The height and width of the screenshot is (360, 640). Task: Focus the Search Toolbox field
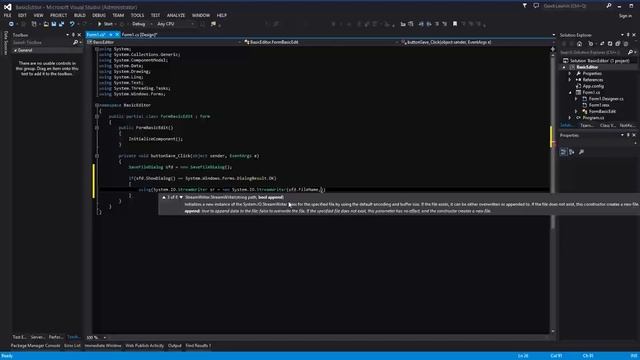[x=42, y=42]
